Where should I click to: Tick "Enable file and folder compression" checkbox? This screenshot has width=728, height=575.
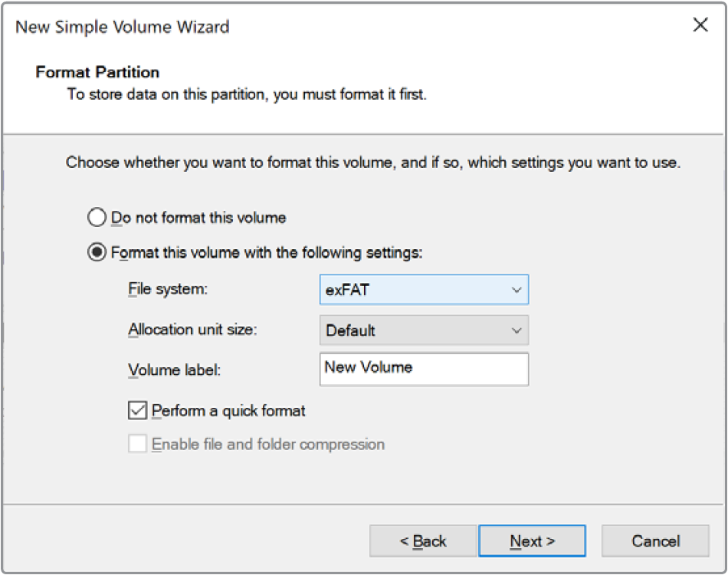click(138, 444)
